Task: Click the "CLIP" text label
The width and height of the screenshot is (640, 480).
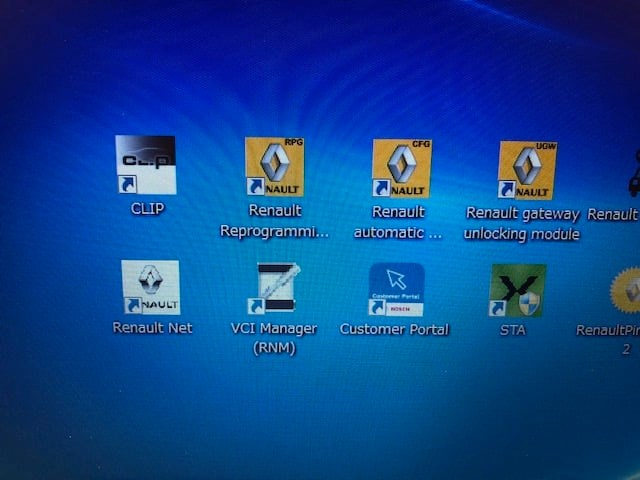Action: tap(147, 210)
